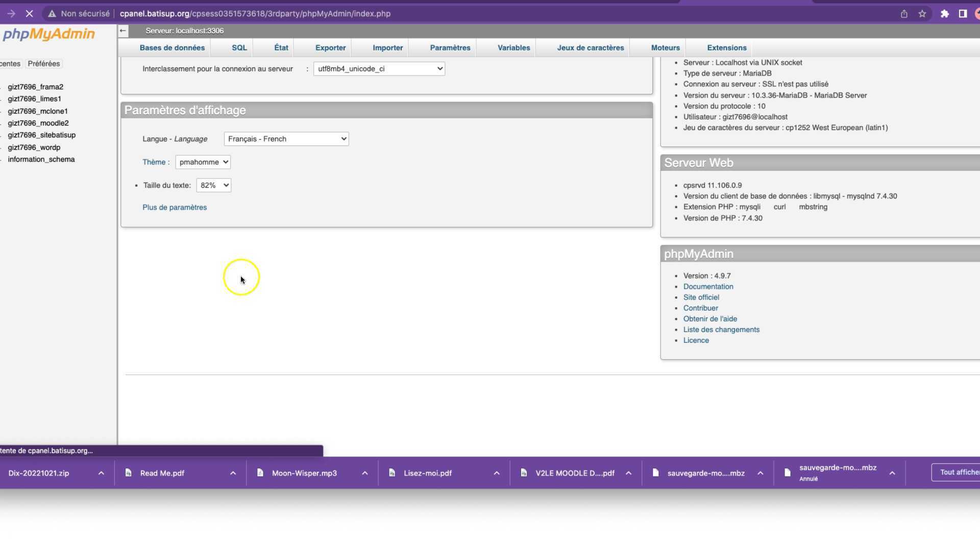This screenshot has width=980, height=551.
Task: Click the stop page loading icon
Action: 30,14
